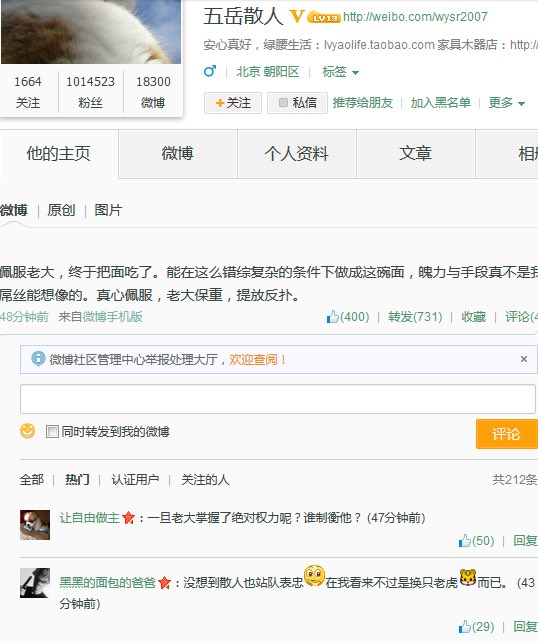Click the male gender symbol icon

click(210, 71)
